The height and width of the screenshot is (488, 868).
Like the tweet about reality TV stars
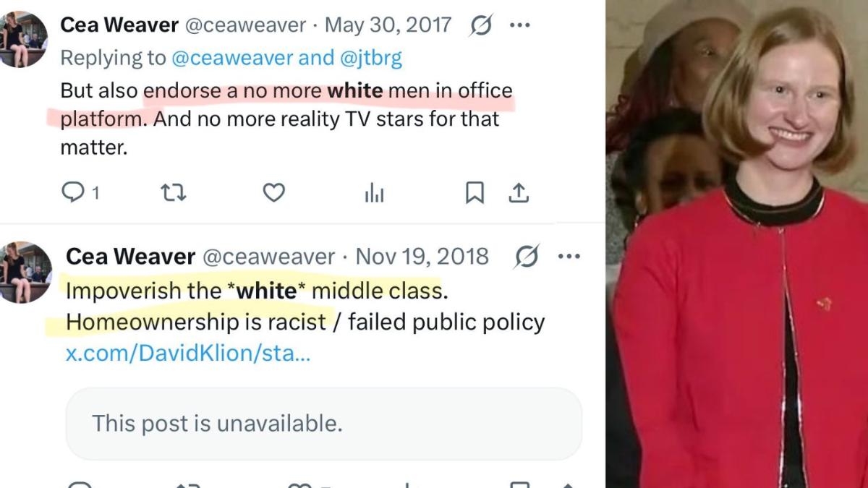point(273,192)
